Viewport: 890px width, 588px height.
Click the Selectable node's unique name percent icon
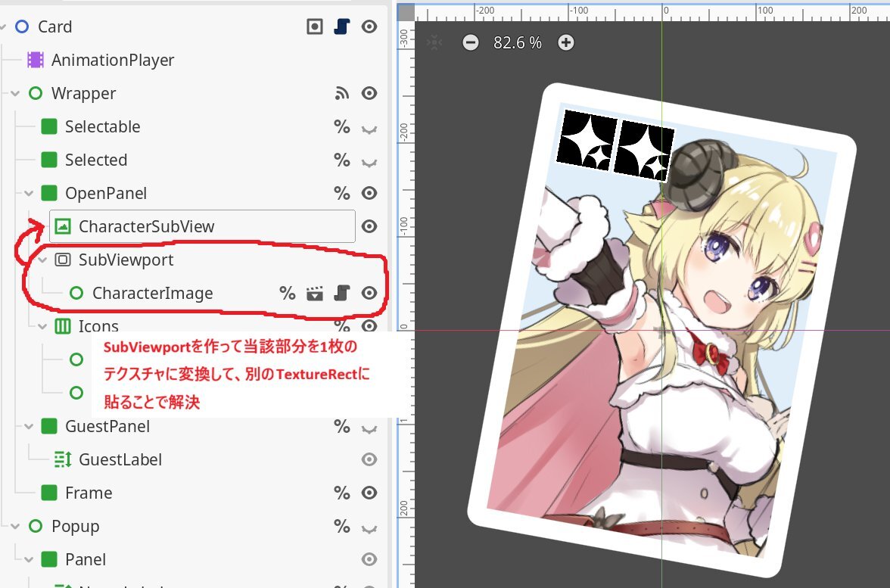click(x=342, y=126)
